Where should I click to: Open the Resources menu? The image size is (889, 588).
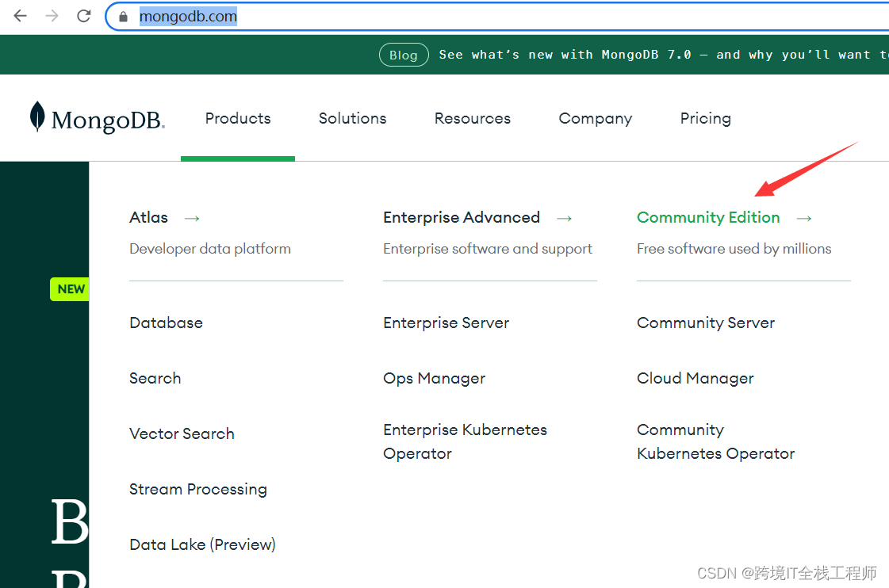tap(473, 118)
